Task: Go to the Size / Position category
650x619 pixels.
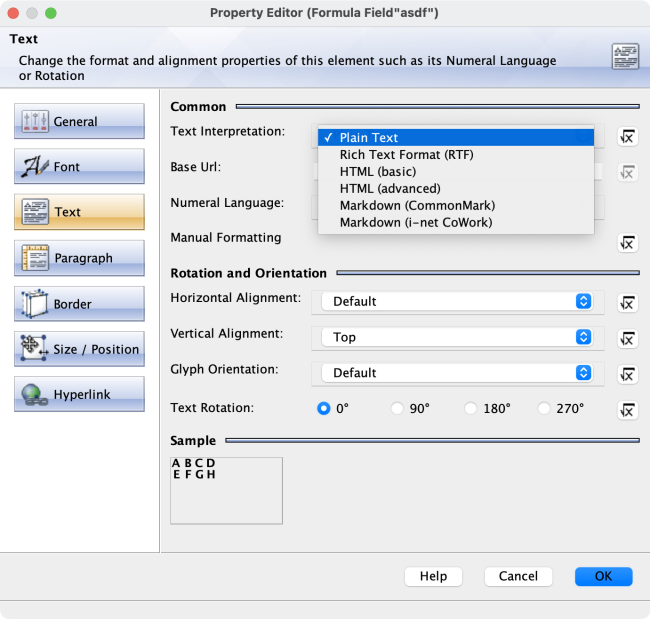Action: pos(79,349)
